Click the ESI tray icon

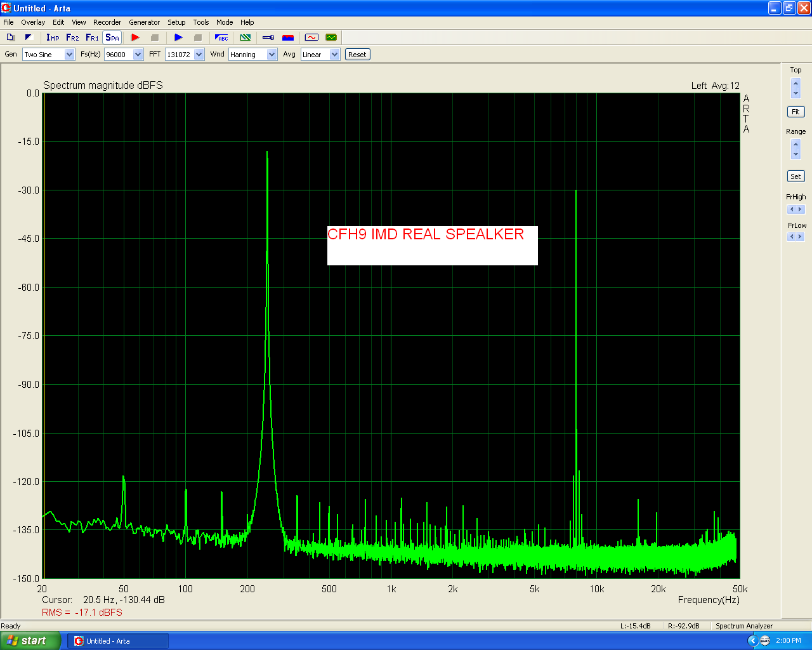tap(765, 641)
